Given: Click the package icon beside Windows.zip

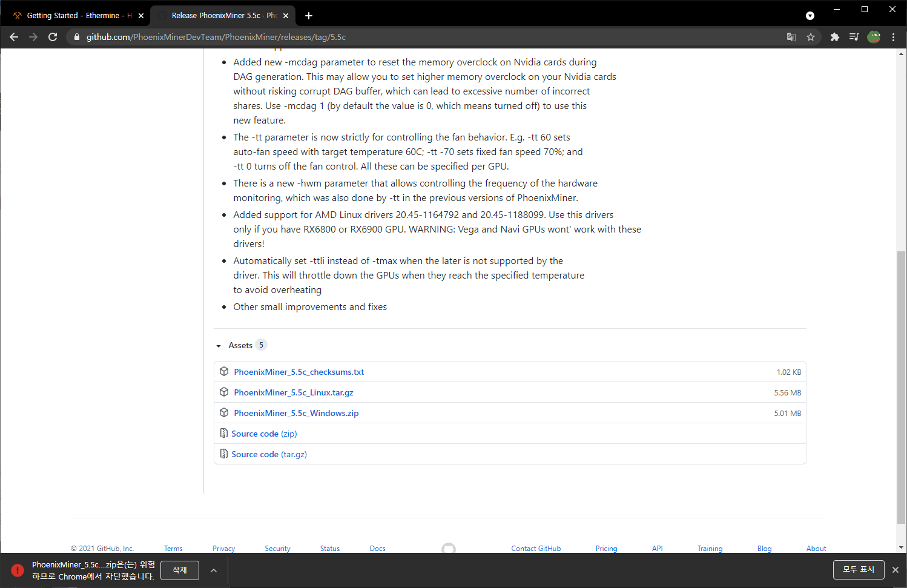Looking at the screenshot, I should [224, 412].
